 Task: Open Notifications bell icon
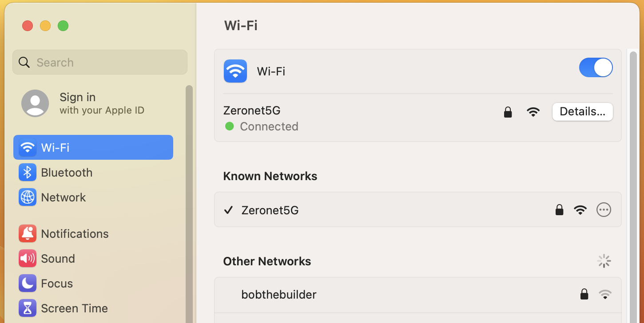pyautogui.click(x=28, y=234)
